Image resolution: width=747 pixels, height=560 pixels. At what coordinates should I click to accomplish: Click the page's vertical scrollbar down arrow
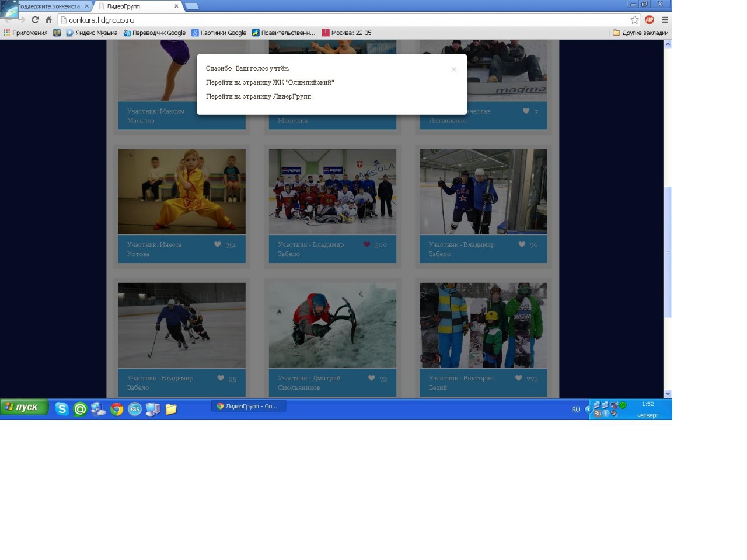(x=668, y=394)
